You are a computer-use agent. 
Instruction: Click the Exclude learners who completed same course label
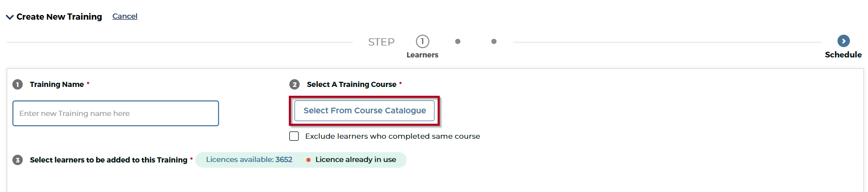tap(393, 136)
